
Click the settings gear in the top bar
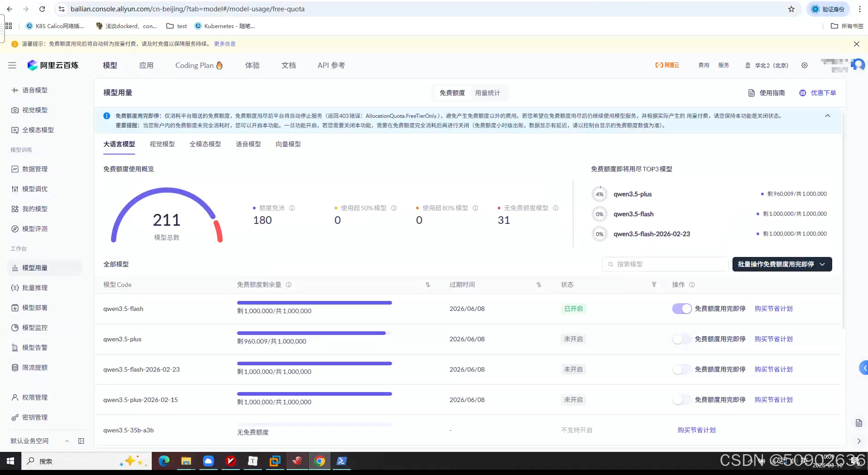[805, 65]
